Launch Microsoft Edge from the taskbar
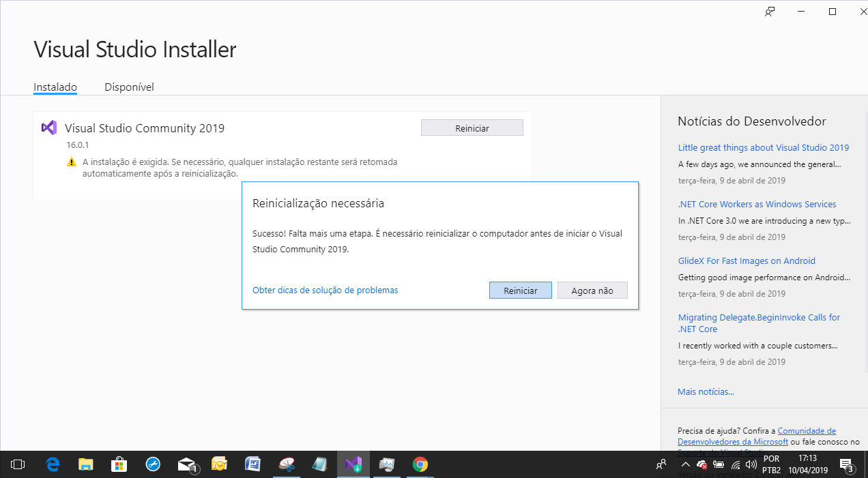The image size is (868, 478). click(x=53, y=464)
